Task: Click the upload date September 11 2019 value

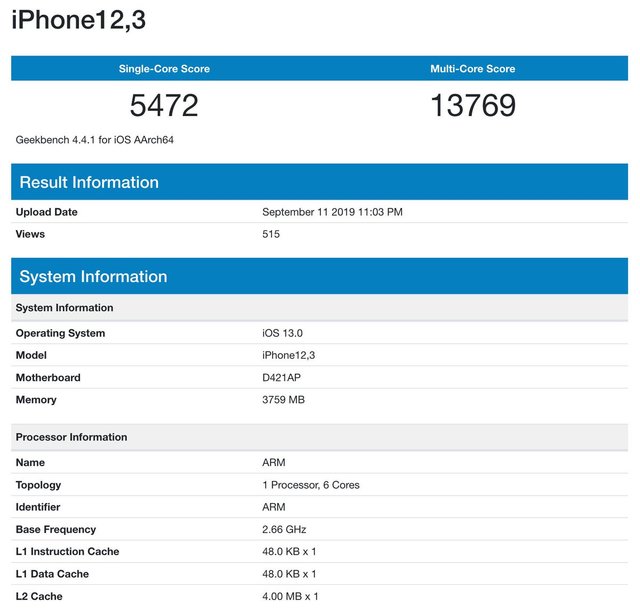Action: click(332, 212)
